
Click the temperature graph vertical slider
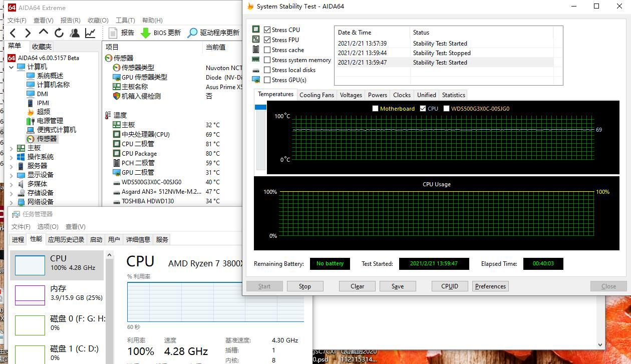[260, 138]
